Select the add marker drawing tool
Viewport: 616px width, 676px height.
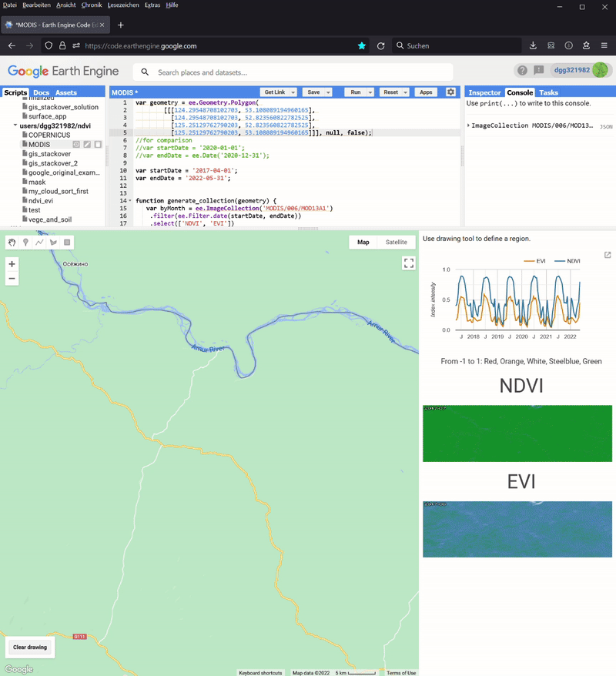pos(26,243)
